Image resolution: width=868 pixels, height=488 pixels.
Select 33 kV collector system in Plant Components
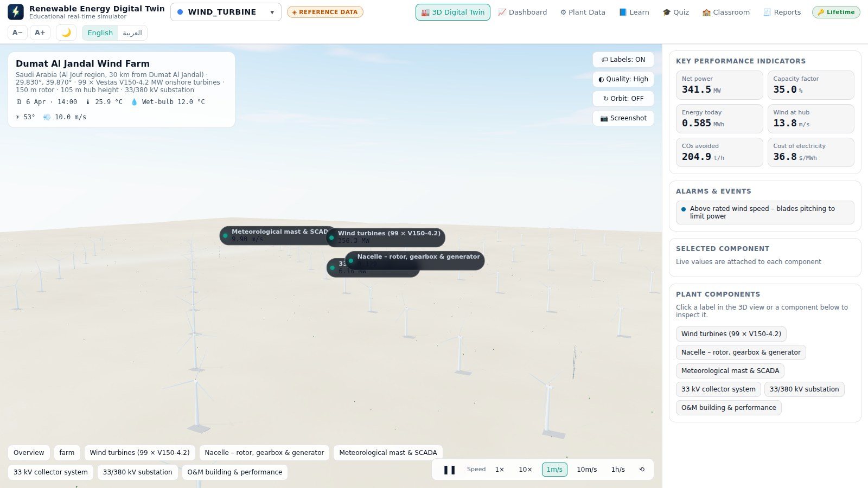coord(718,389)
